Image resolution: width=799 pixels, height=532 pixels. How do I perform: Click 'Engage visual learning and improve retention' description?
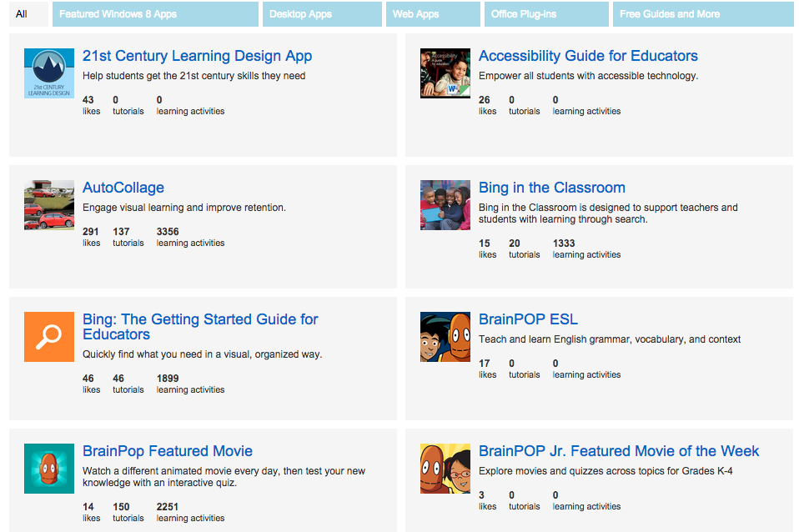tap(184, 208)
